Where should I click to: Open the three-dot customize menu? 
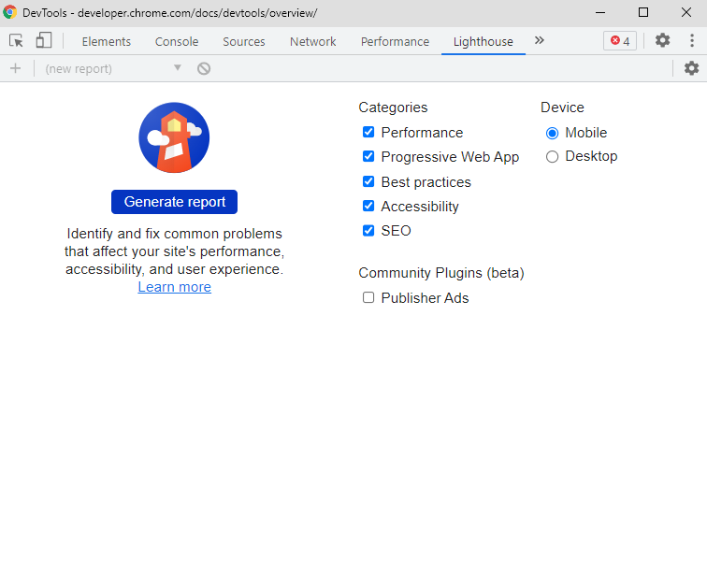click(692, 40)
